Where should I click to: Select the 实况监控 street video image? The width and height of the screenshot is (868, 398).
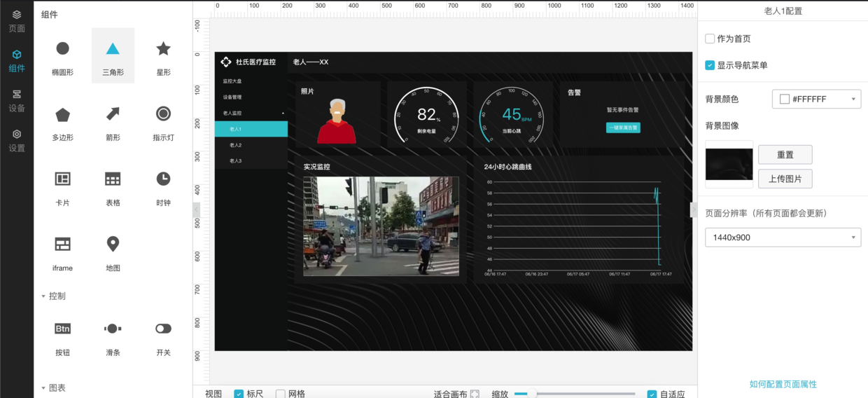click(381, 226)
